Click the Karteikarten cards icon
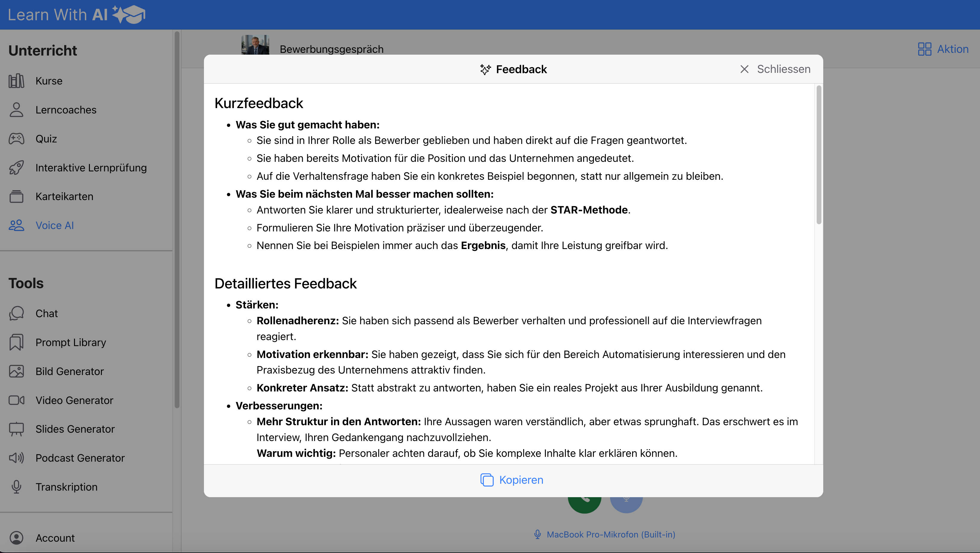The height and width of the screenshot is (553, 980). click(x=16, y=197)
